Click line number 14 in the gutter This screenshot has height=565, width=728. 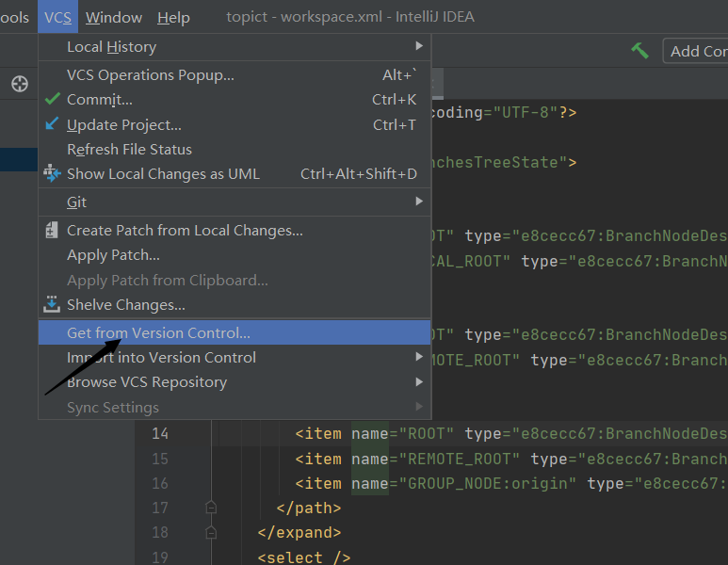point(159,433)
